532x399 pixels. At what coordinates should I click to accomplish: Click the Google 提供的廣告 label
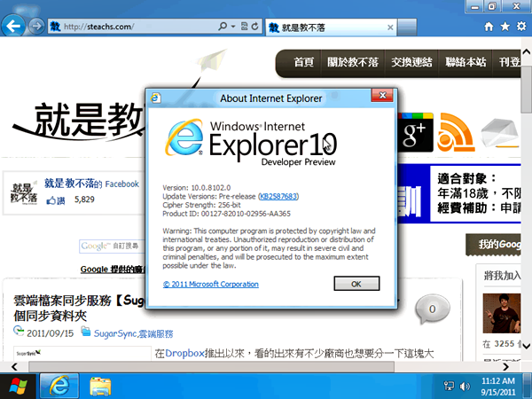pos(113,270)
